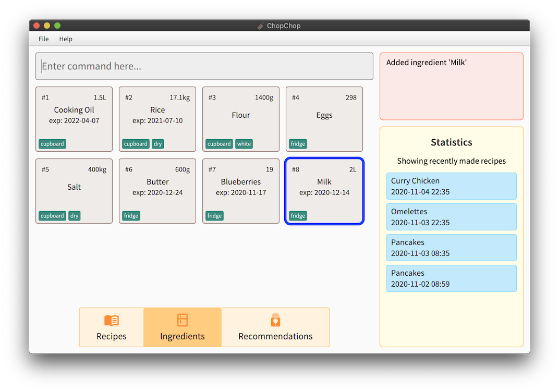The image size is (559, 392).
Task: Click the white tag on Flour card
Action: (x=244, y=144)
